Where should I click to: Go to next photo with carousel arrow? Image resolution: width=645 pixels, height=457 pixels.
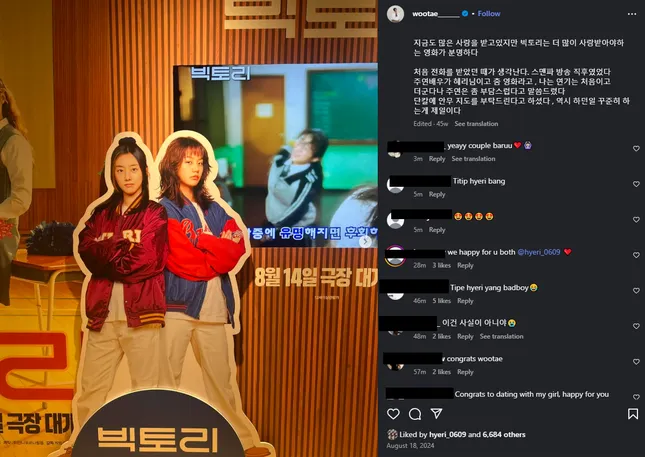click(365, 241)
